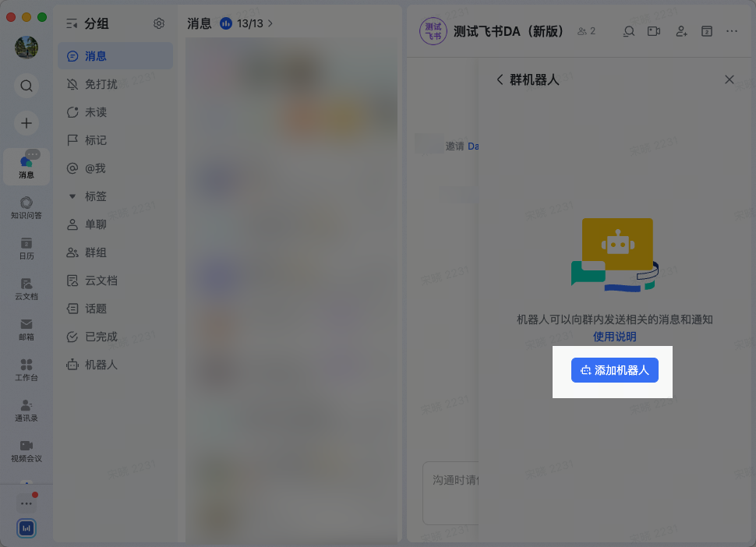
Task: Open the 知识问答 sidebar icon
Action: click(x=26, y=208)
